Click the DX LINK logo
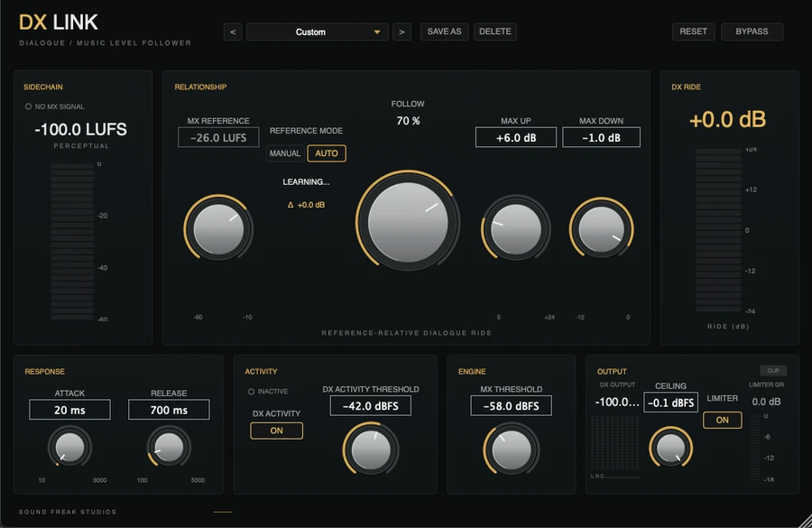This screenshot has width=812, height=528. (x=58, y=23)
